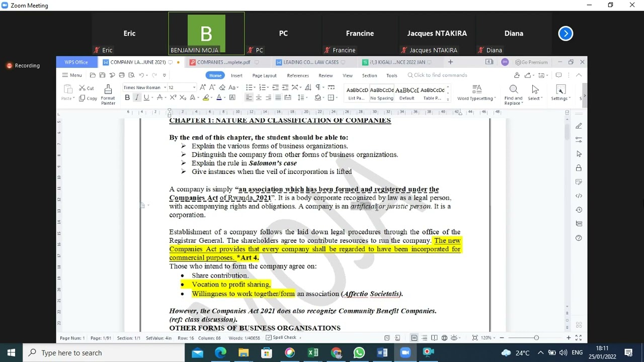Apply Subscript formatting

pyautogui.click(x=183, y=98)
